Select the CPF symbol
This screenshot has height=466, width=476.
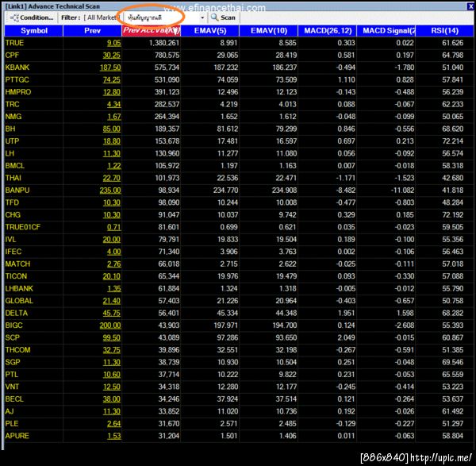pos(12,56)
